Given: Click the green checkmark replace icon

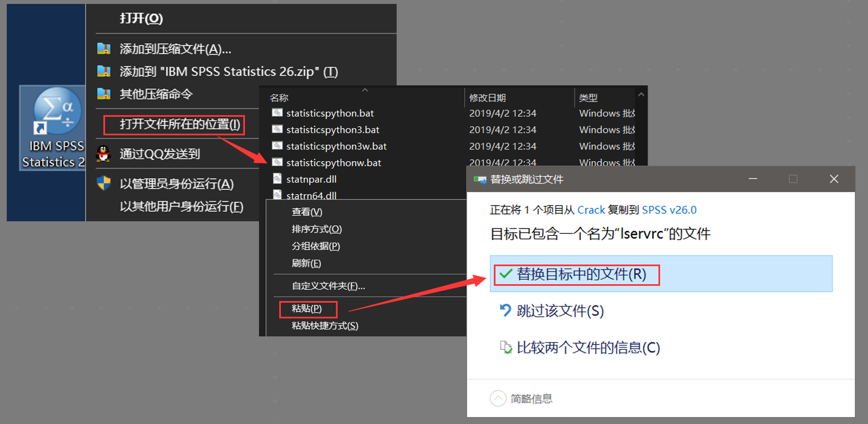Looking at the screenshot, I should tap(506, 274).
